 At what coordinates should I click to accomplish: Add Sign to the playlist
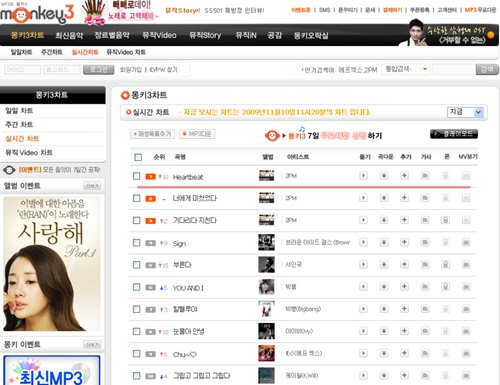(404, 242)
